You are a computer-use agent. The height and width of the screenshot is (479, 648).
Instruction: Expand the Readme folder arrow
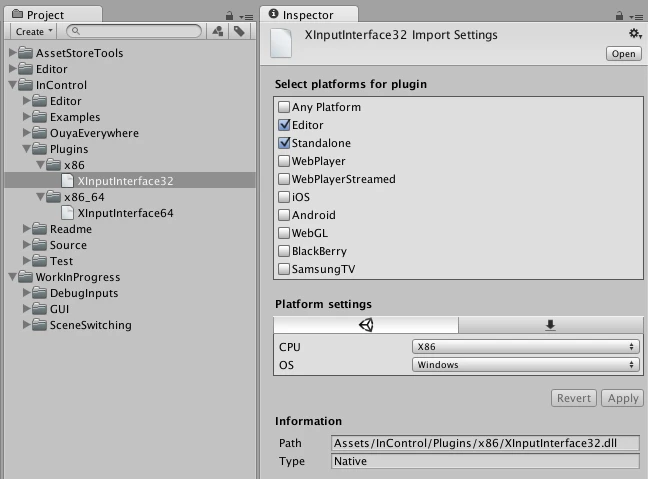click(27, 229)
